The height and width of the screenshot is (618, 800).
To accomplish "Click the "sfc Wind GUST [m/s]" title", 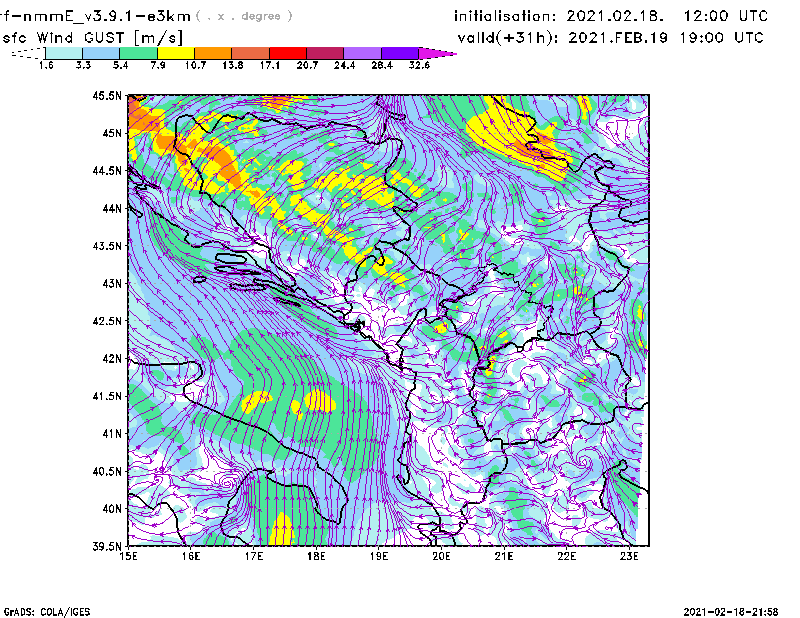I will (x=92, y=38).
